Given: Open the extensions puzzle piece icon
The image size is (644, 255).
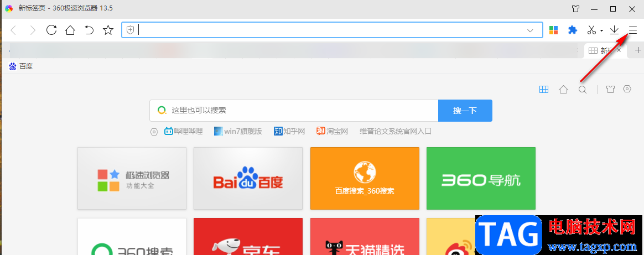Looking at the screenshot, I should pyautogui.click(x=573, y=30).
